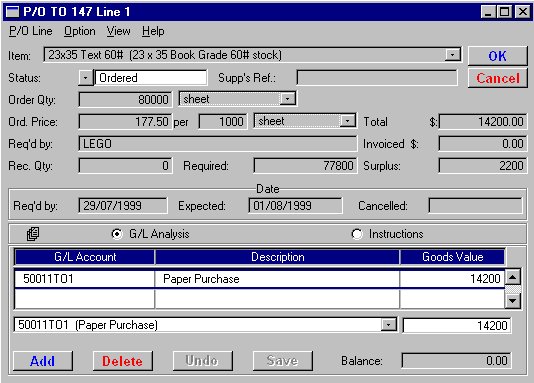Click the Ord. Price field 177.50
Image resolution: width=534 pixels, height=383 pixels.
coord(125,122)
